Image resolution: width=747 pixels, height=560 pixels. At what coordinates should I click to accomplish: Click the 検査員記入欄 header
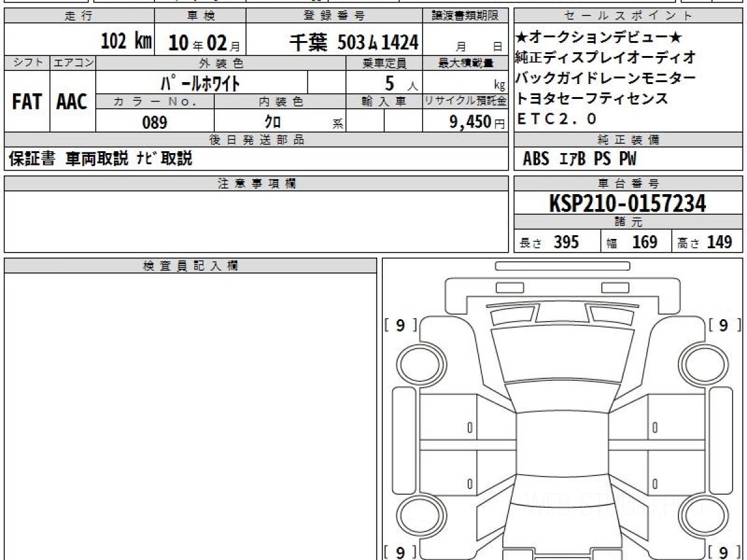click(190, 266)
